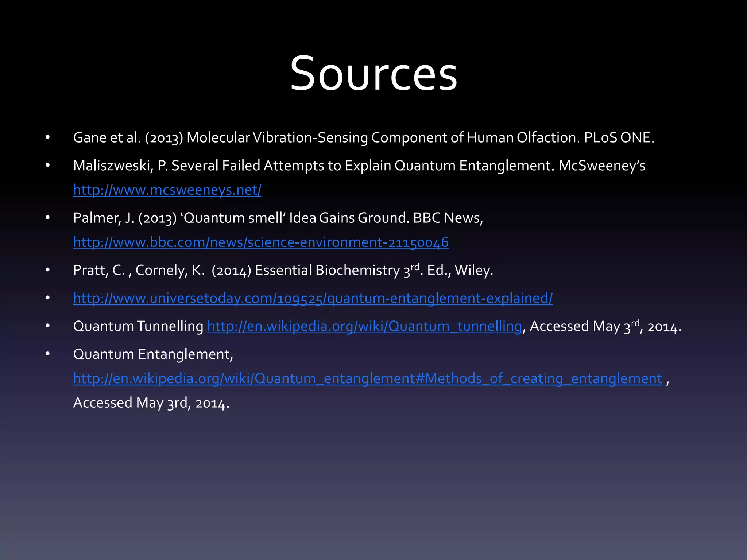Image resolution: width=747 pixels, height=560 pixels.
Task: Follow the universetoday quantum-entanglement-explained link
Action: pos(313,298)
